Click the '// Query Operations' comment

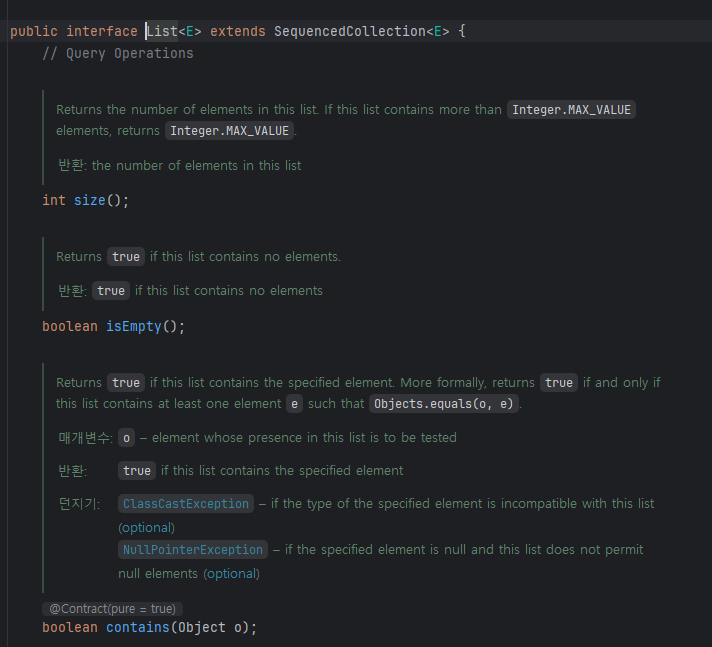(x=118, y=54)
